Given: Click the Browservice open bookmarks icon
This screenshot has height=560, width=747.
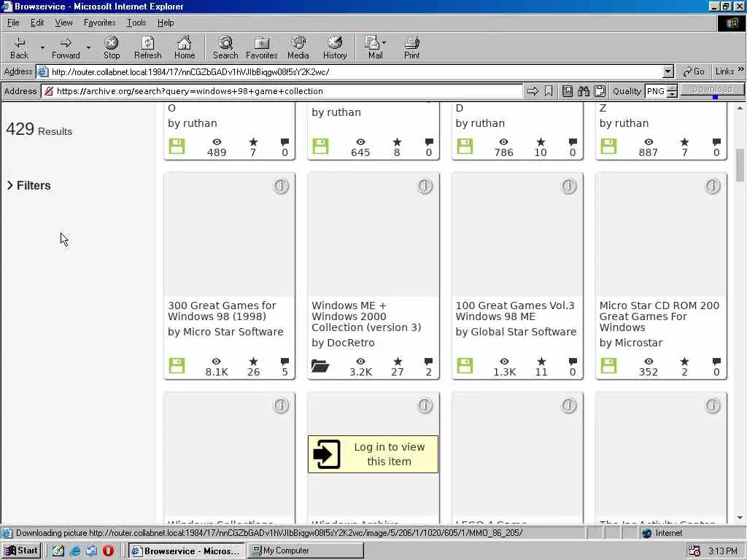Looking at the screenshot, I should [568, 91].
